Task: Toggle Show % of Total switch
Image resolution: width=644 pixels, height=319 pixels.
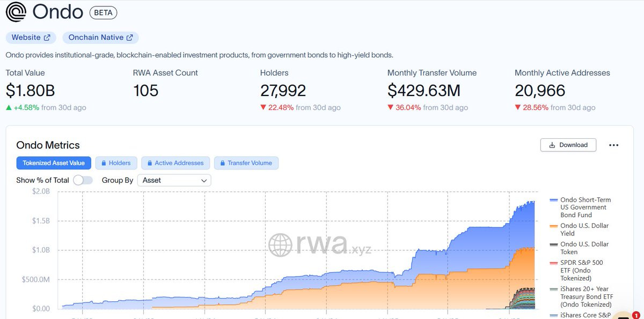Action: [83, 180]
